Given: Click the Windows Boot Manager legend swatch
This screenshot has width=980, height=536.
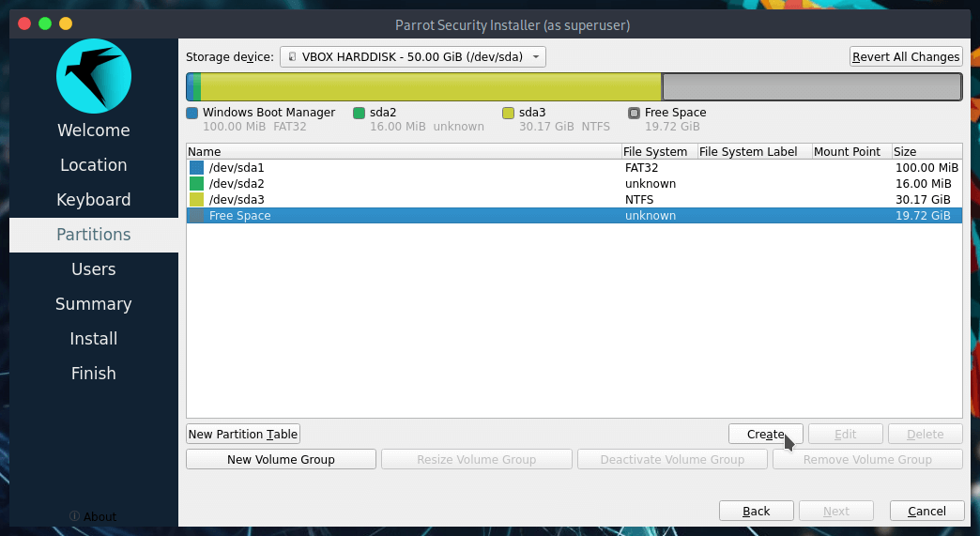Looking at the screenshot, I should tap(192, 113).
